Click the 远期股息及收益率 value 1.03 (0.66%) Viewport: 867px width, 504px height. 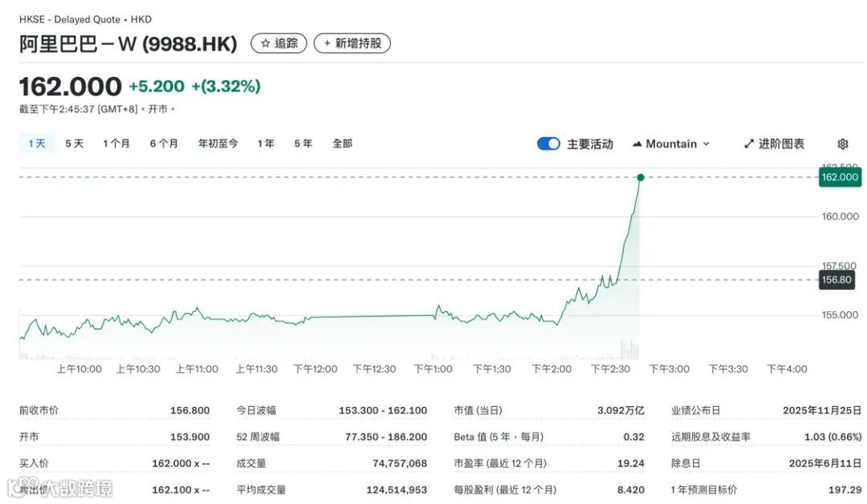[x=832, y=437]
